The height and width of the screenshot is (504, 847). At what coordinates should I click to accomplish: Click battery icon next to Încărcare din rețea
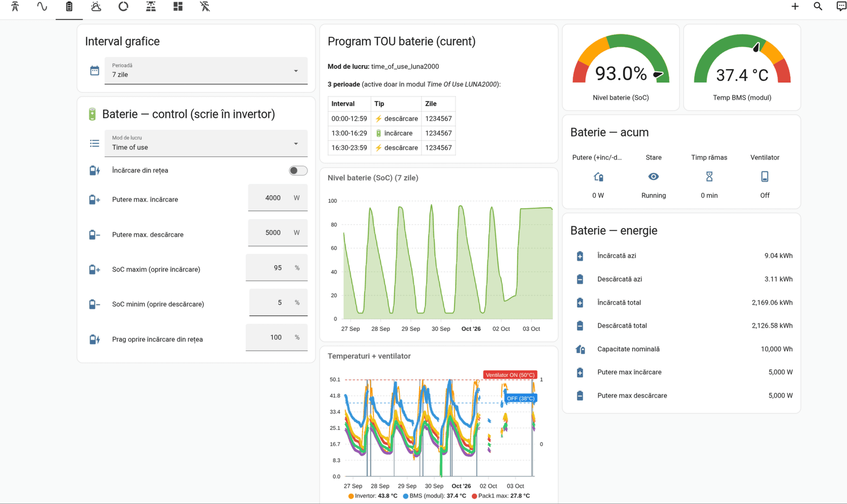coord(94,171)
